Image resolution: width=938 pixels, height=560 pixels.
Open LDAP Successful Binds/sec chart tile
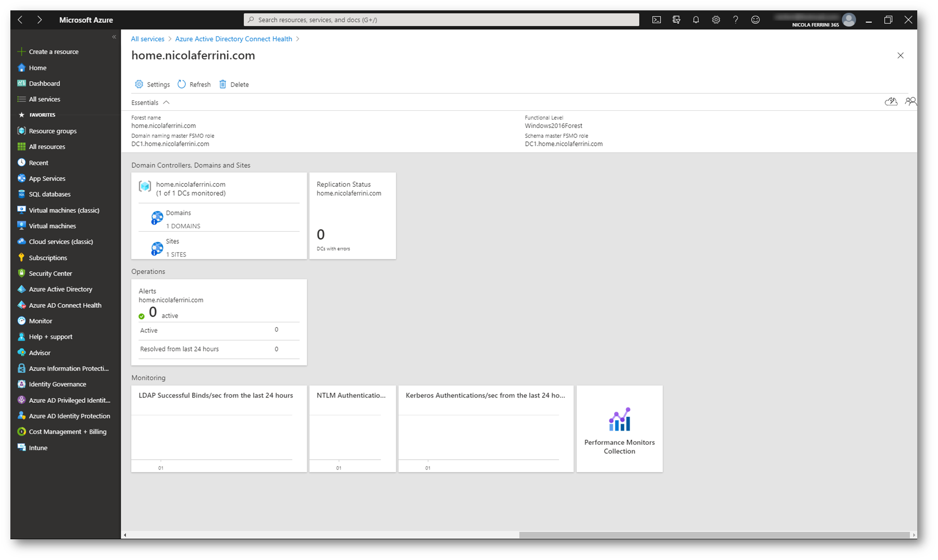219,429
